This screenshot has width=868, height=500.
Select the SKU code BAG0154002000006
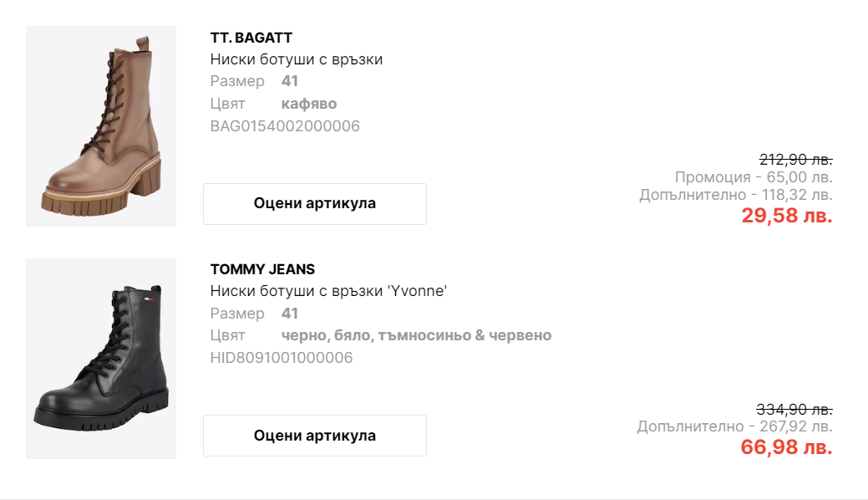click(285, 126)
